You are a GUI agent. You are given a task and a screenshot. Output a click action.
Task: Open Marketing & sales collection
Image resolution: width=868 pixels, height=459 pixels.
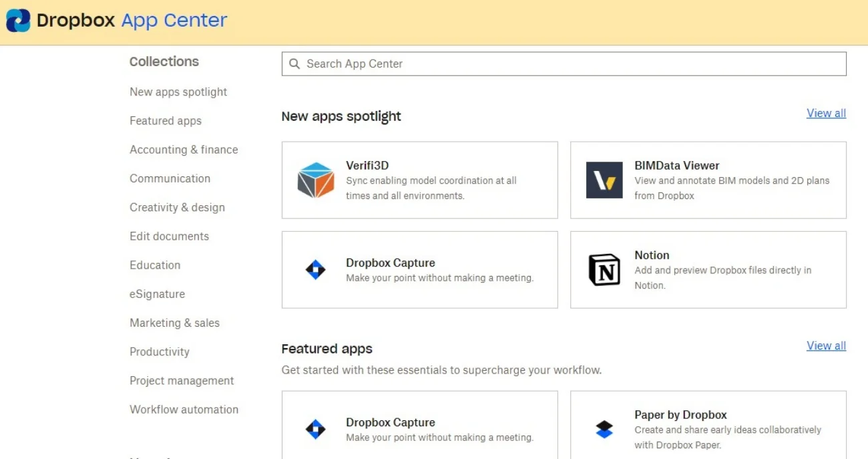pyautogui.click(x=174, y=323)
